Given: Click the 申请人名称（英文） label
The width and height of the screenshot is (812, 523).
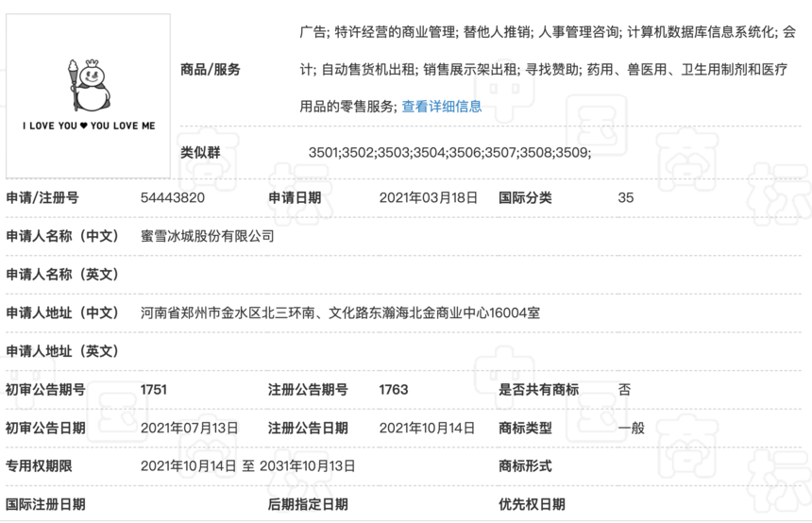Looking at the screenshot, I should 62,275.
